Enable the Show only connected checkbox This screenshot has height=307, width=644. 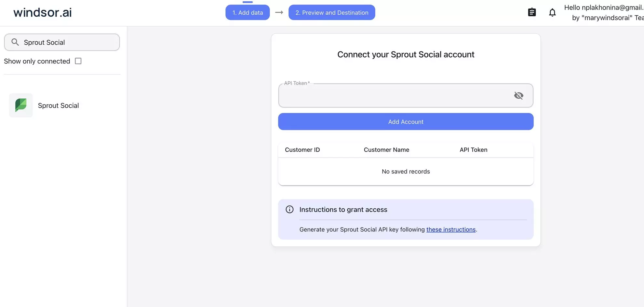[x=78, y=61]
